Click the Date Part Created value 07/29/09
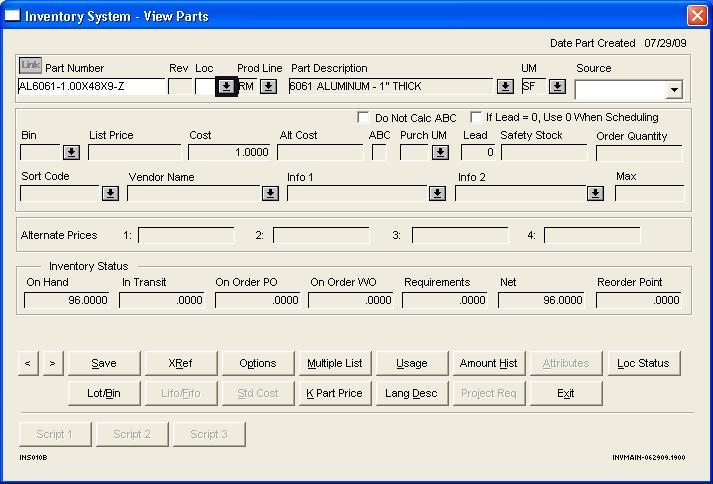 tap(665, 43)
